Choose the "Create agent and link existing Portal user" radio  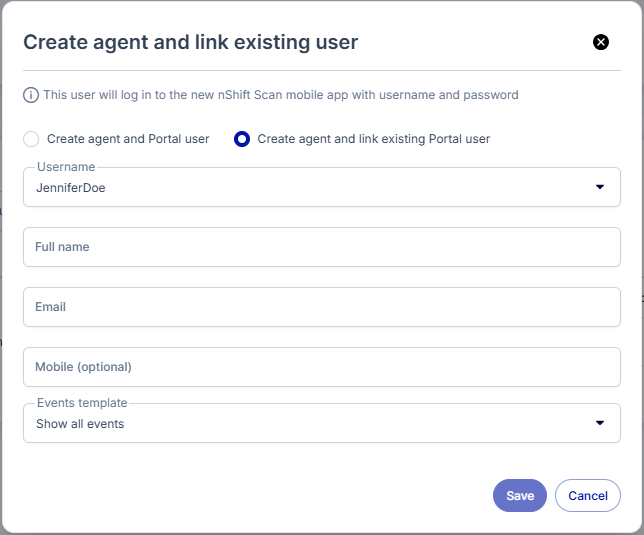[x=242, y=139]
